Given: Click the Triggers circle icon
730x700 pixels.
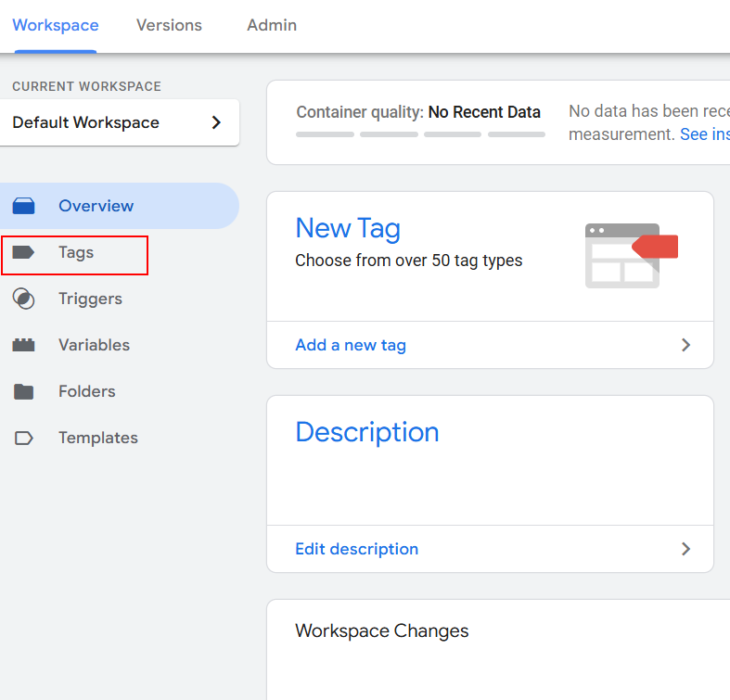Looking at the screenshot, I should (24, 299).
